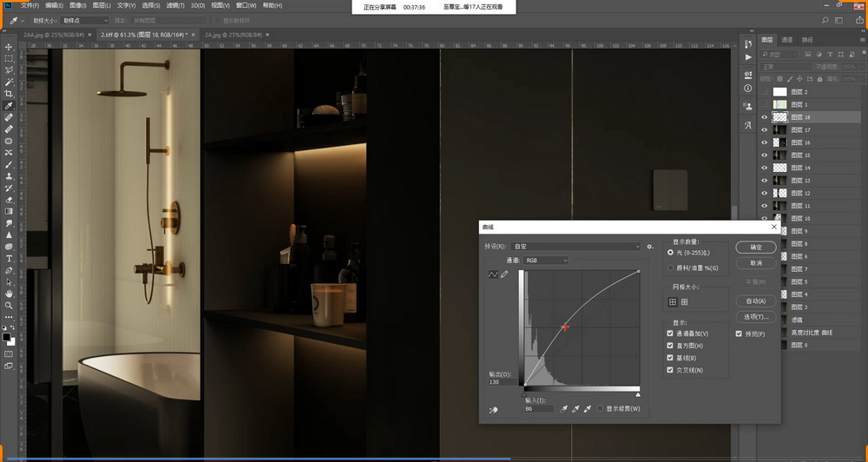Viewport: 868px width, 462px height.
Task: Toggle the 预览(P) checkbox
Action: pyautogui.click(x=739, y=333)
